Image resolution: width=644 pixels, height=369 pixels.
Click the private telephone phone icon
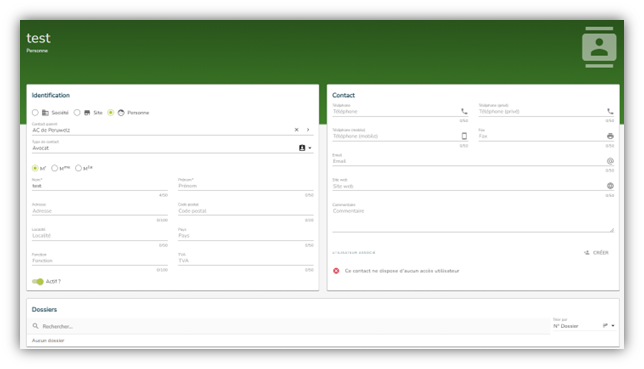pyautogui.click(x=610, y=111)
